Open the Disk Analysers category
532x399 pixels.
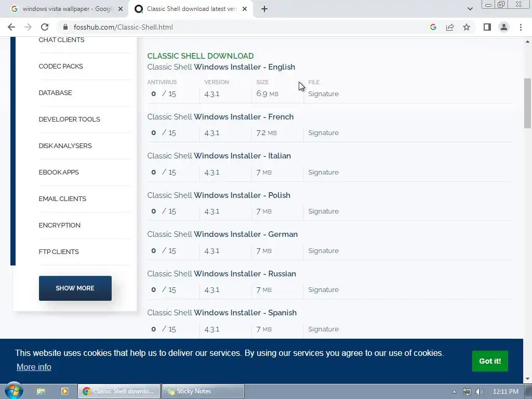click(65, 145)
